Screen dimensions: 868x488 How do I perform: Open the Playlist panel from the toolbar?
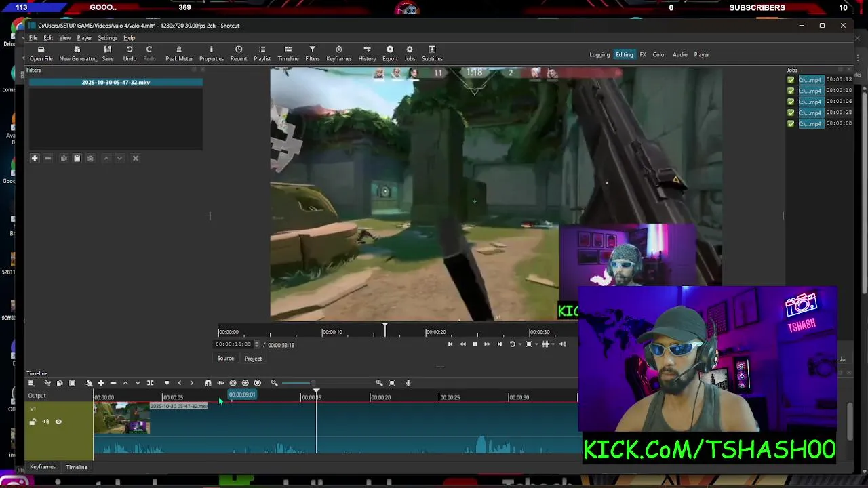tap(262, 54)
